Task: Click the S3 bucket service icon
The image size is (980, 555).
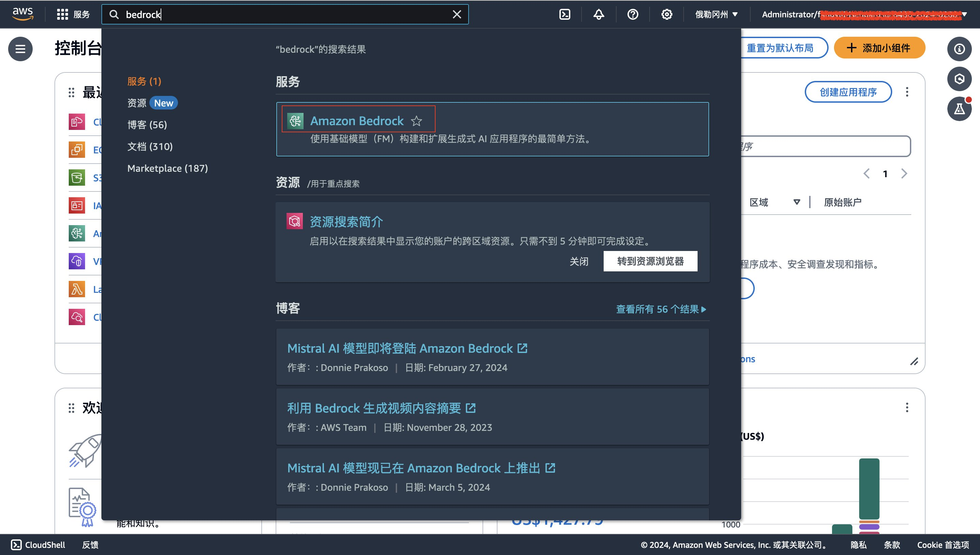Action: 77,178
